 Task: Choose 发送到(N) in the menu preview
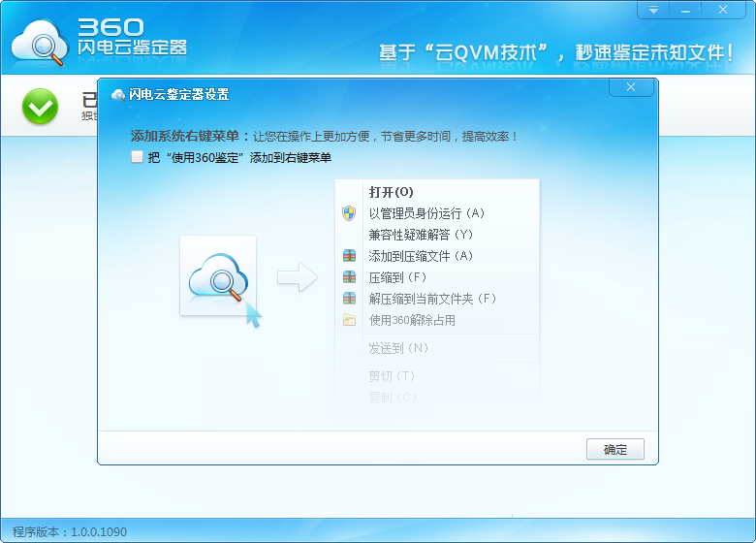[398, 347]
